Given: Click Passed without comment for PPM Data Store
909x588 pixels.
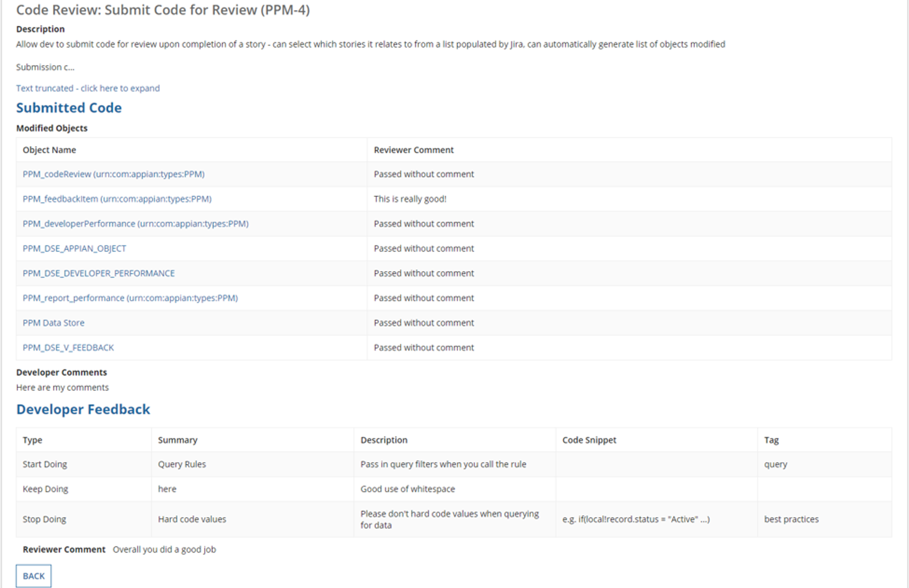Looking at the screenshot, I should [x=423, y=323].
